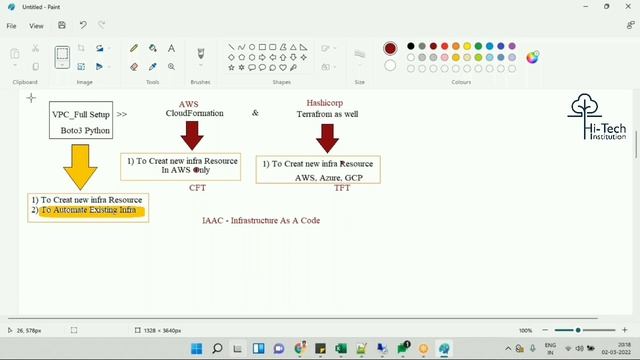The width and height of the screenshot is (640, 360).
Task: Open the Edit colours wheel
Action: coord(532,58)
